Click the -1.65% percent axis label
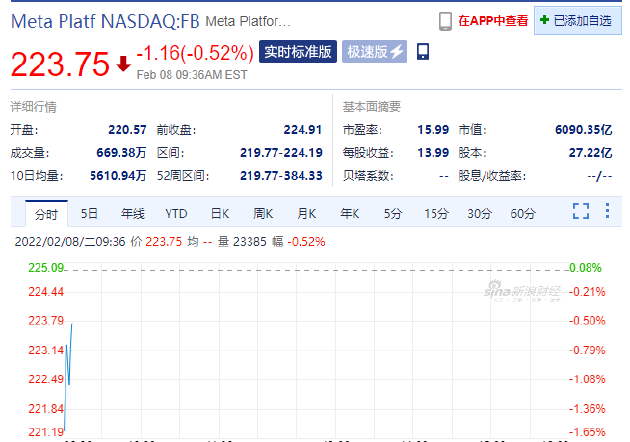Image resolution: width=630 pixels, height=442 pixels. point(587,432)
